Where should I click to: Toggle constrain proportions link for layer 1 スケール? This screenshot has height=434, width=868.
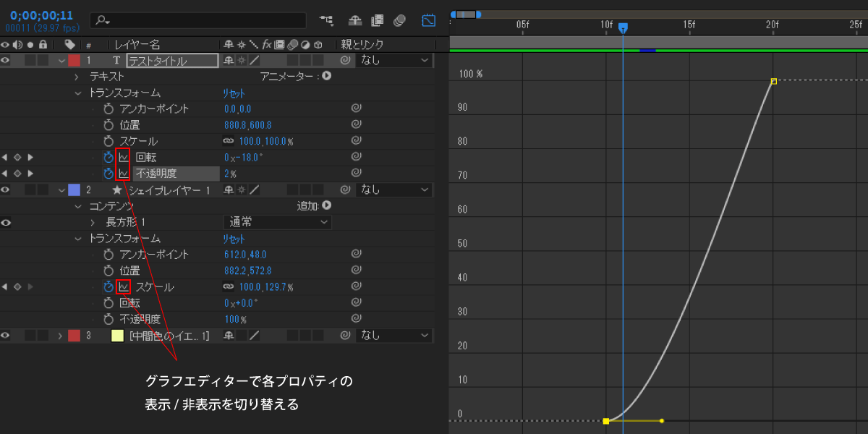tap(229, 141)
